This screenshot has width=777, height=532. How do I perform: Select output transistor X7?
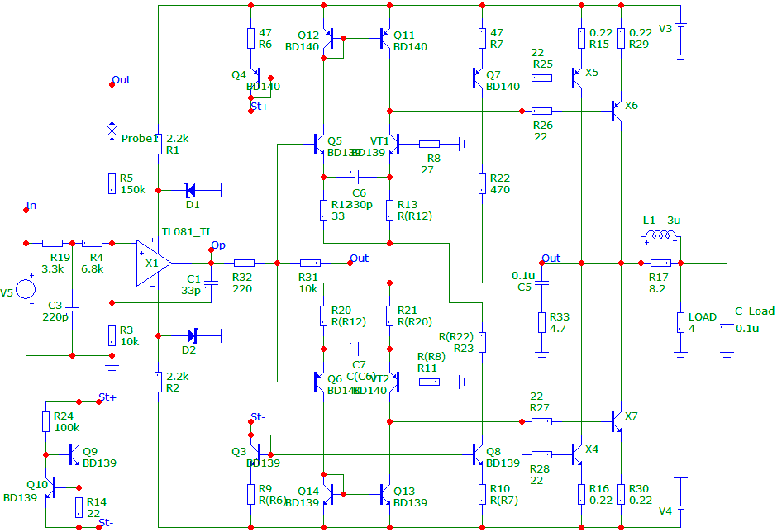click(617, 421)
